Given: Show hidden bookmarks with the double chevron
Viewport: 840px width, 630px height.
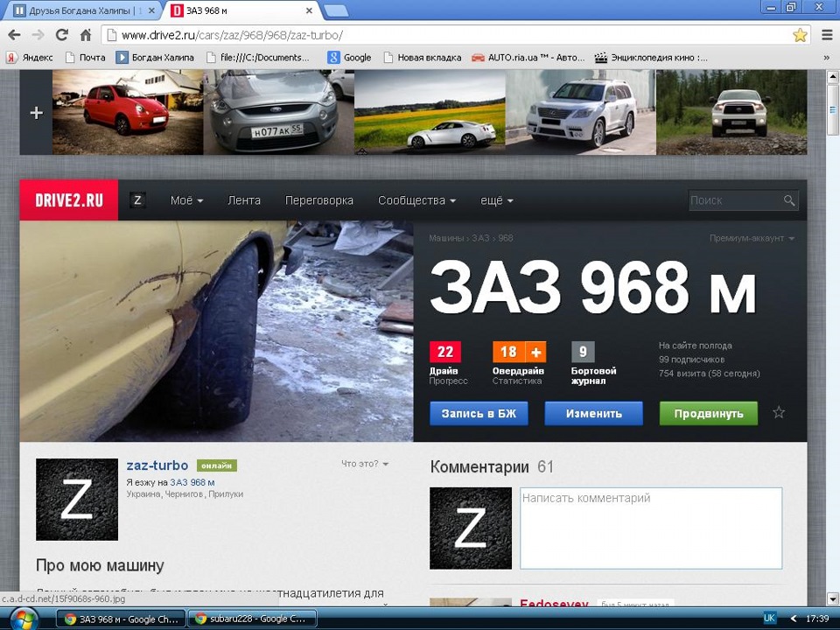Looking at the screenshot, I should pyautogui.click(x=826, y=58).
